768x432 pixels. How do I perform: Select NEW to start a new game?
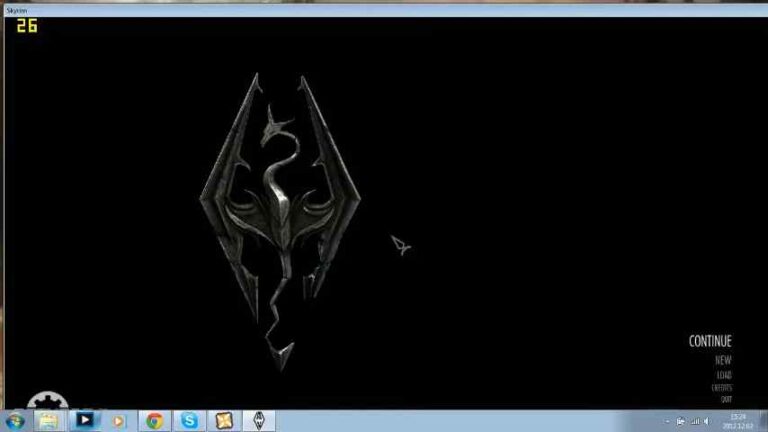[723, 360]
